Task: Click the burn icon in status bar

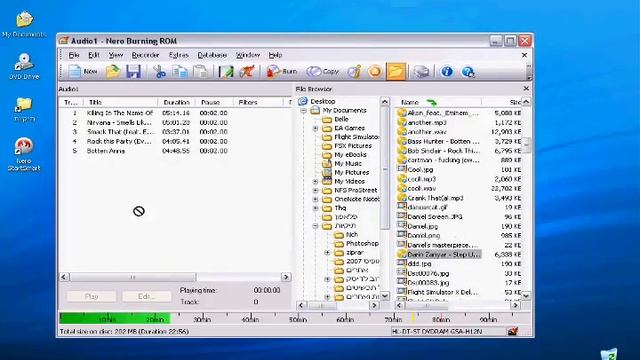Action: (513, 331)
